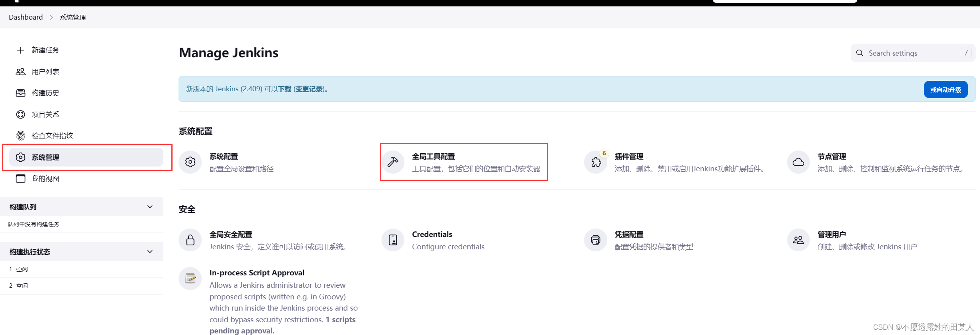Click the plugin update badge showing 6
Screen dimensions: 980x335
(604, 153)
